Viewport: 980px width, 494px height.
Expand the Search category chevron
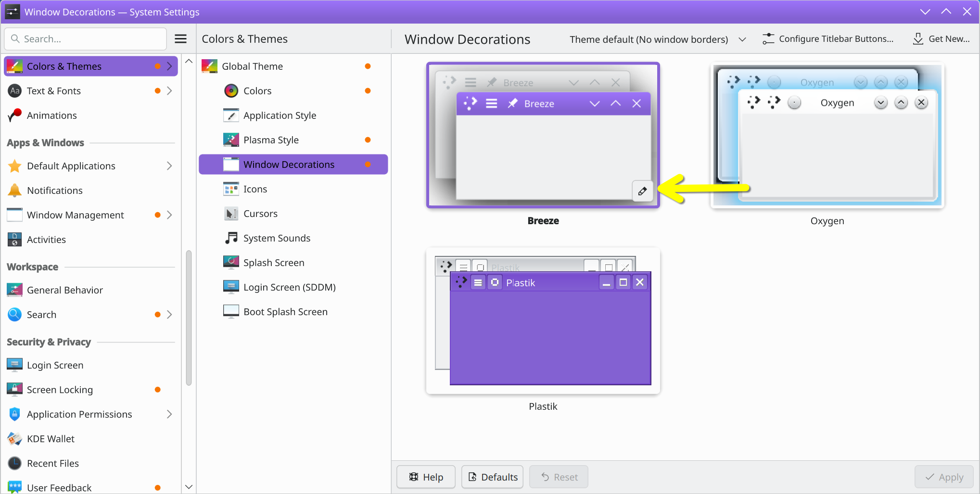(169, 315)
